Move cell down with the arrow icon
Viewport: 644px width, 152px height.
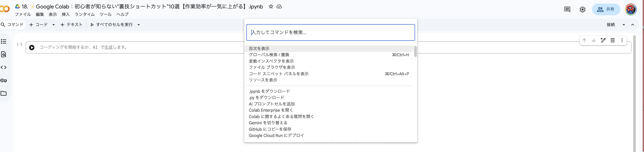(x=593, y=40)
